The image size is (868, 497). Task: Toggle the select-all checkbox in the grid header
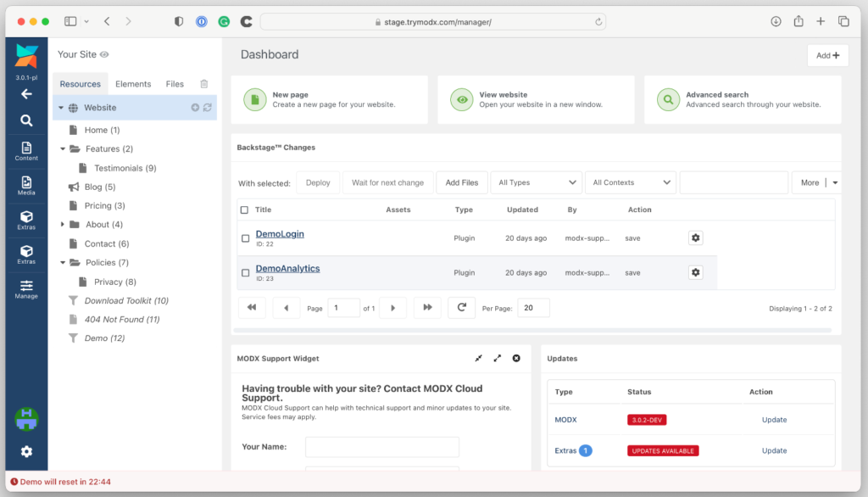pos(246,209)
